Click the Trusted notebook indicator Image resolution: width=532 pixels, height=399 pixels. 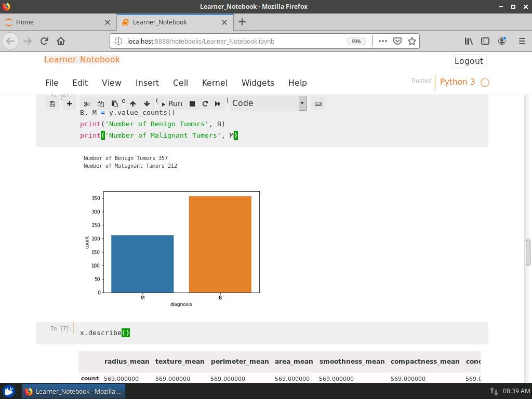[421, 81]
